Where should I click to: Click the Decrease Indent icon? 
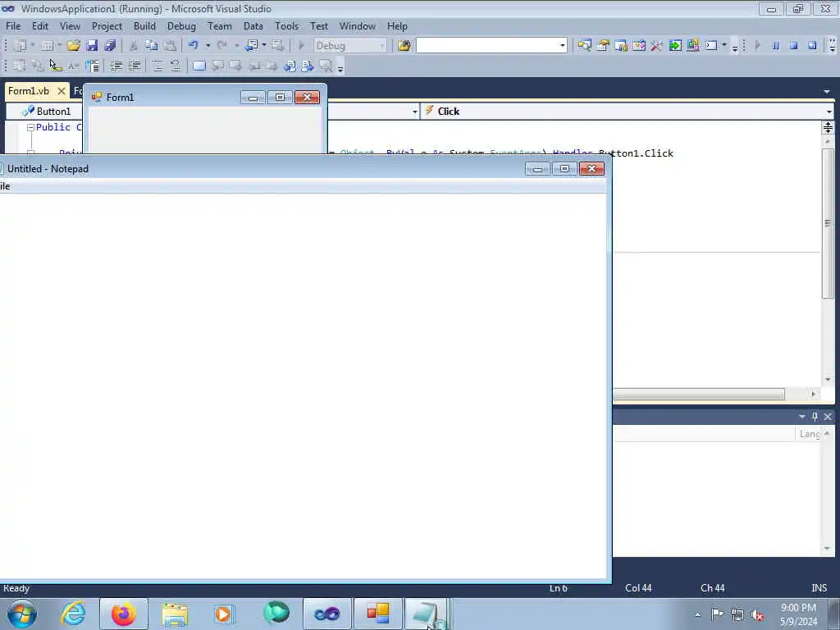coord(116,66)
